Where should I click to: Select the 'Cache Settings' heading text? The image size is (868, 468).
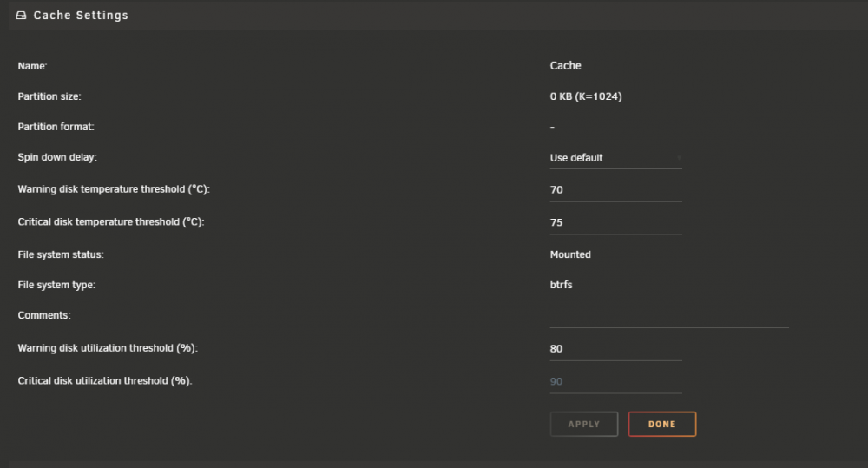tap(81, 16)
